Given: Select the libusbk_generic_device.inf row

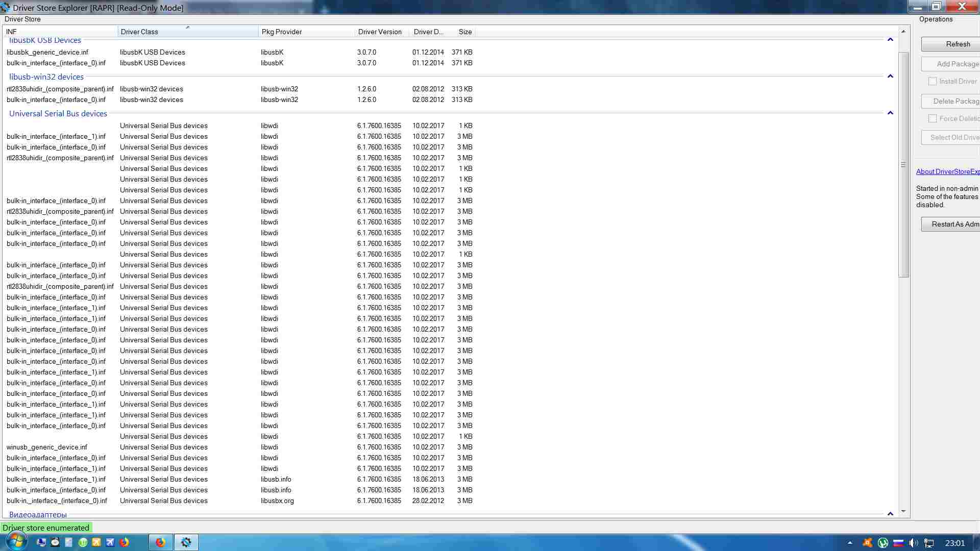Looking at the screenshot, I should pos(240,52).
